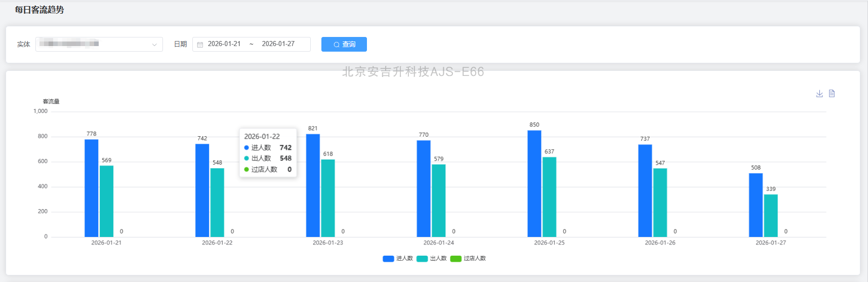Click the blue 778 bar for 2026-01-21
The height and width of the screenshot is (282, 868).
tap(91, 188)
